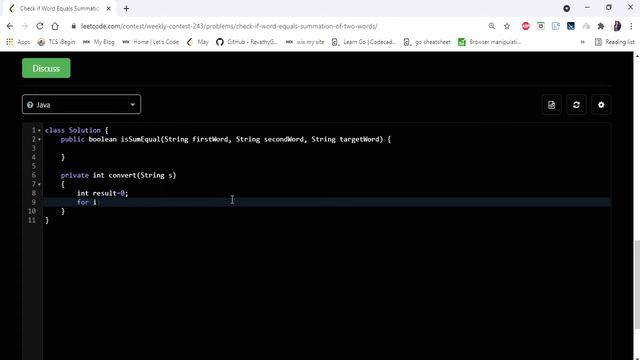Open the extensions puzzle piece icon
The width and height of the screenshot is (640, 360).
pos(601,26)
